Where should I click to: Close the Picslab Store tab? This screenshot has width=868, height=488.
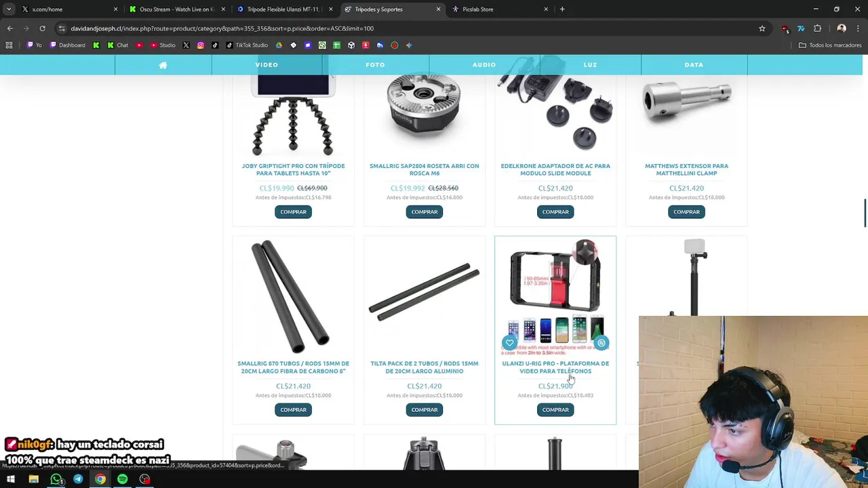[x=546, y=9]
